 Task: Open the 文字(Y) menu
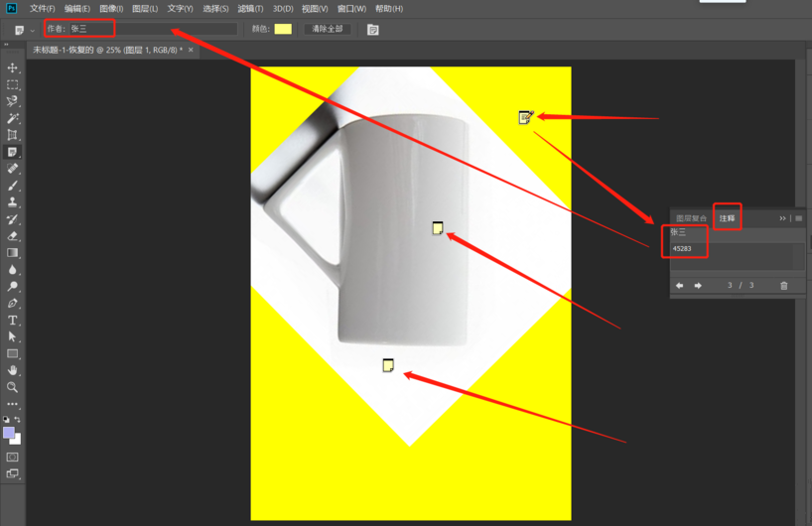coord(181,9)
